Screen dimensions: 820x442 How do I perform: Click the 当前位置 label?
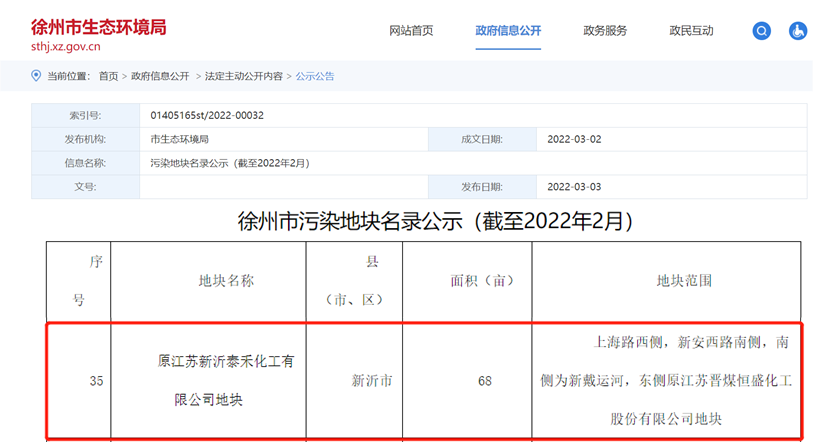coord(69,76)
